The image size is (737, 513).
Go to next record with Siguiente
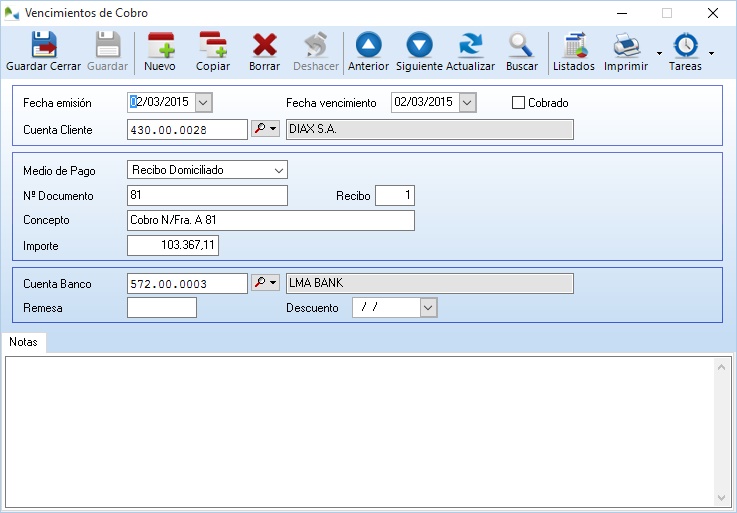pyautogui.click(x=419, y=46)
